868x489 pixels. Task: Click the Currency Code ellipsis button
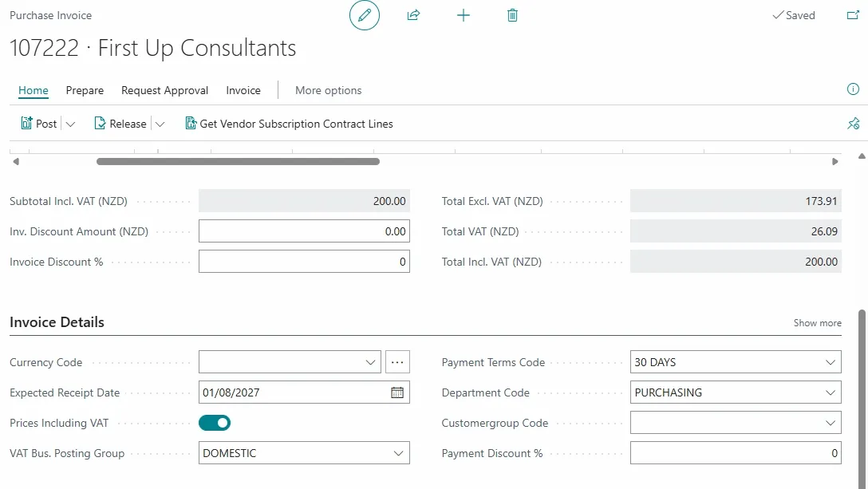(x=397, y=362)
